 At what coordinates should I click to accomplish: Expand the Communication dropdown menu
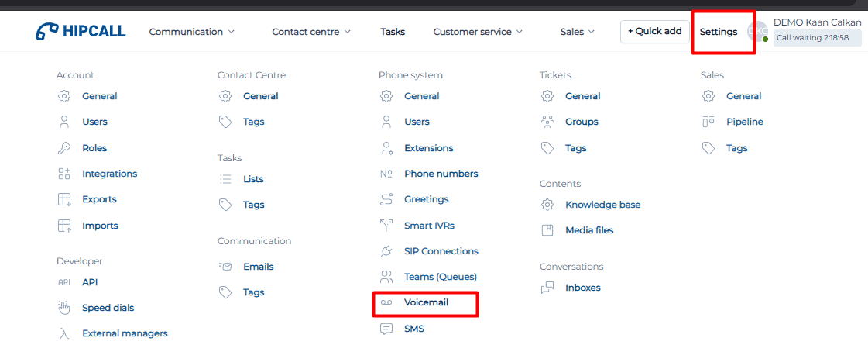point(191,32)
